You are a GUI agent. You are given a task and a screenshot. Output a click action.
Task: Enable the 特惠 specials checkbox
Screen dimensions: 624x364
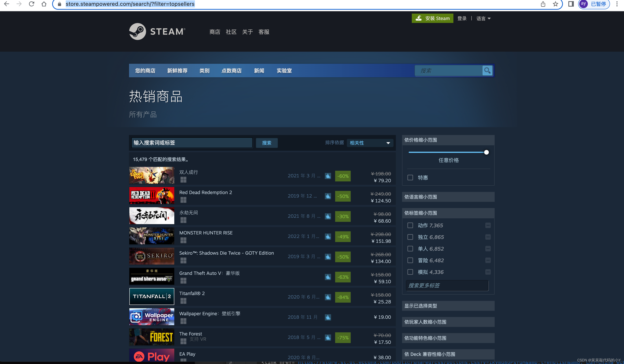tap(410, 178)
